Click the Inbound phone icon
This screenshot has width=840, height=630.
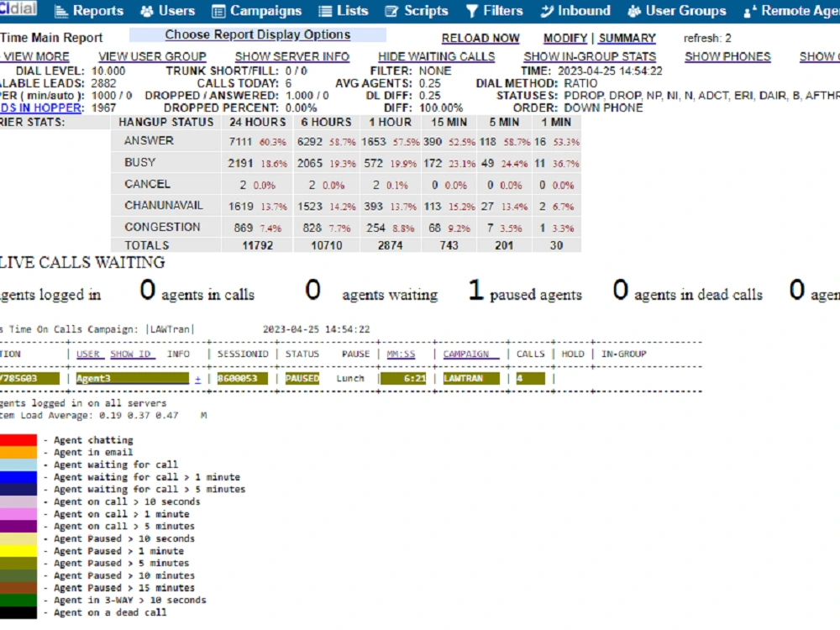point(547,11)
